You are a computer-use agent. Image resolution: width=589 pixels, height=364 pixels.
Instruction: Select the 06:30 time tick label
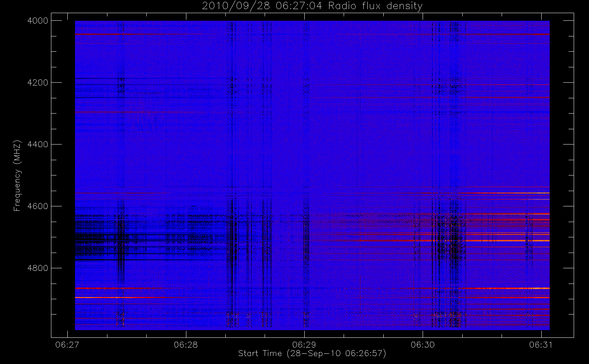click(x=423, y=345)
